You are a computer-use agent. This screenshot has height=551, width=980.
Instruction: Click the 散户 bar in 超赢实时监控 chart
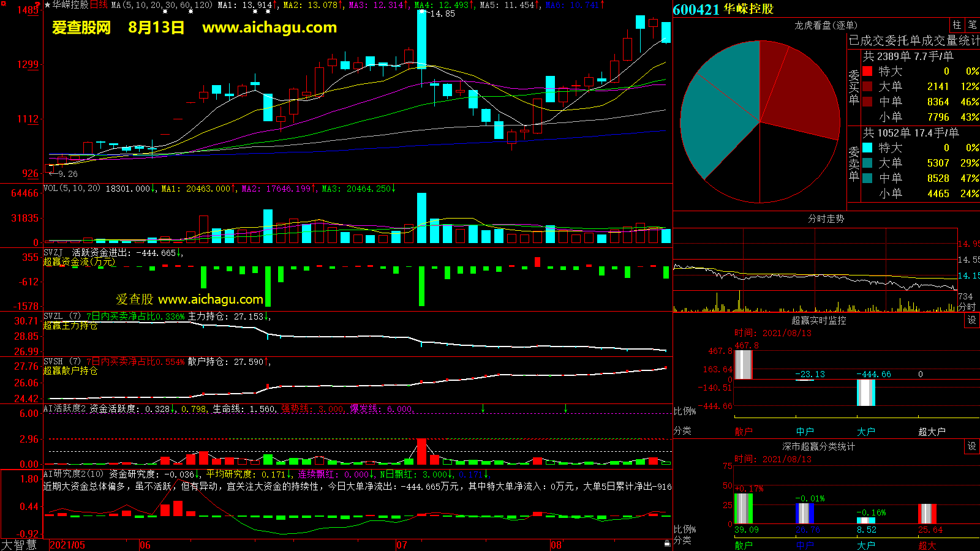point(743,364)
